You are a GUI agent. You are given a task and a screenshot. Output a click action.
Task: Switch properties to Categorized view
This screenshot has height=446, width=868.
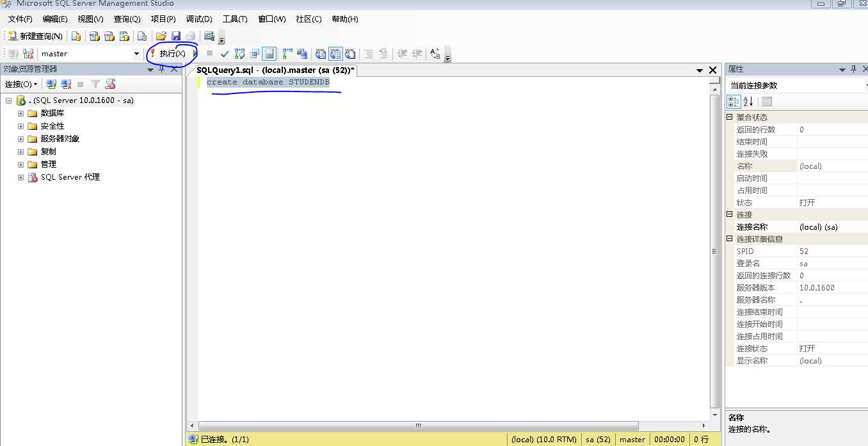(734, 102)
